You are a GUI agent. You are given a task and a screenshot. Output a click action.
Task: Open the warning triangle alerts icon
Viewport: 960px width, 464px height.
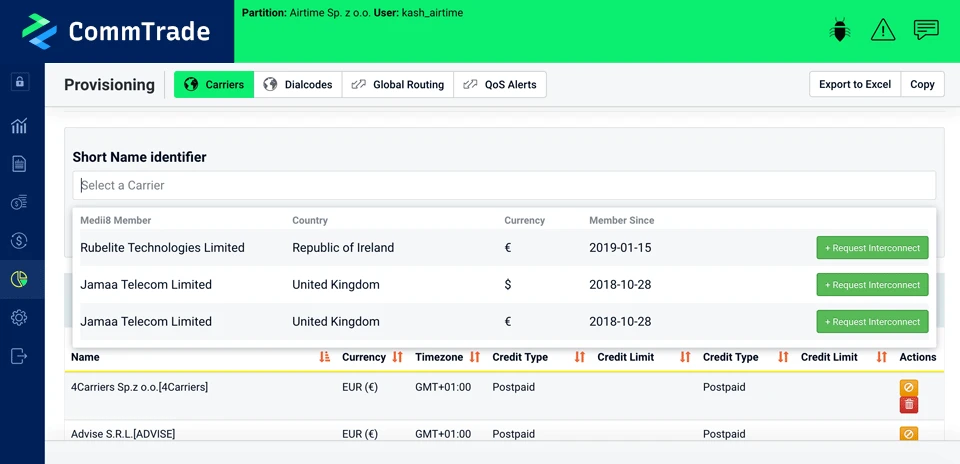tap(883, 30)
